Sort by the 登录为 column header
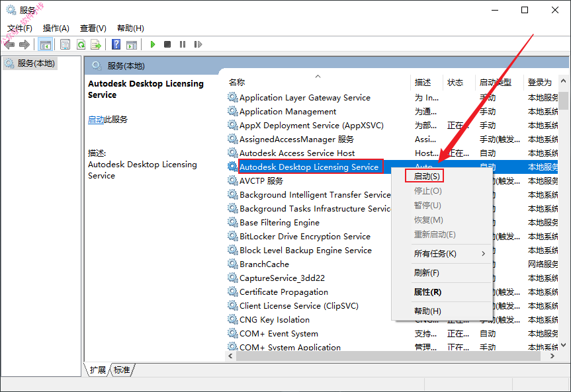This screenshot has width=571, height=392. click(541, 82)
